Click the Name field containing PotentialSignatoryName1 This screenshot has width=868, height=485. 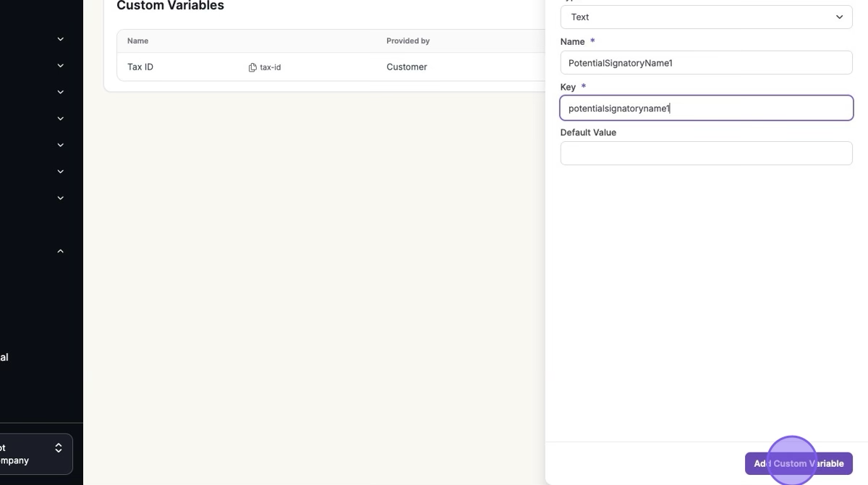705,63
